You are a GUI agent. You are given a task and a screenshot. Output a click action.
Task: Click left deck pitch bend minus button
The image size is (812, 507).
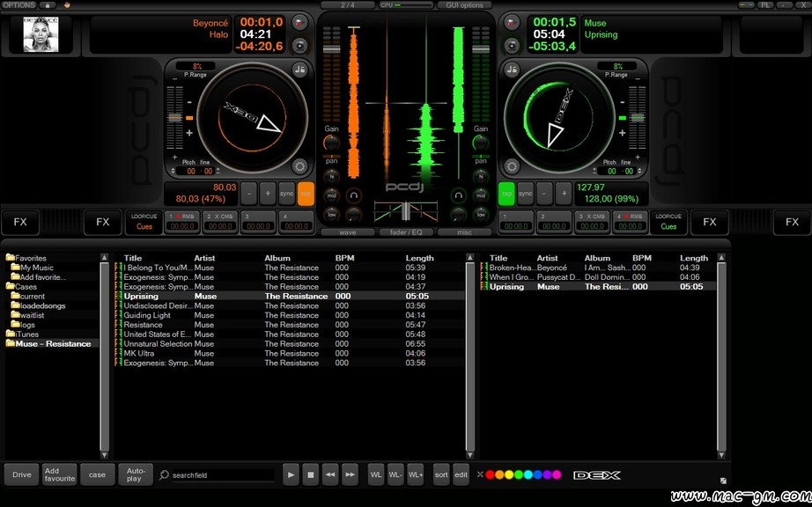pyautogui.click(x=248, y=194)
